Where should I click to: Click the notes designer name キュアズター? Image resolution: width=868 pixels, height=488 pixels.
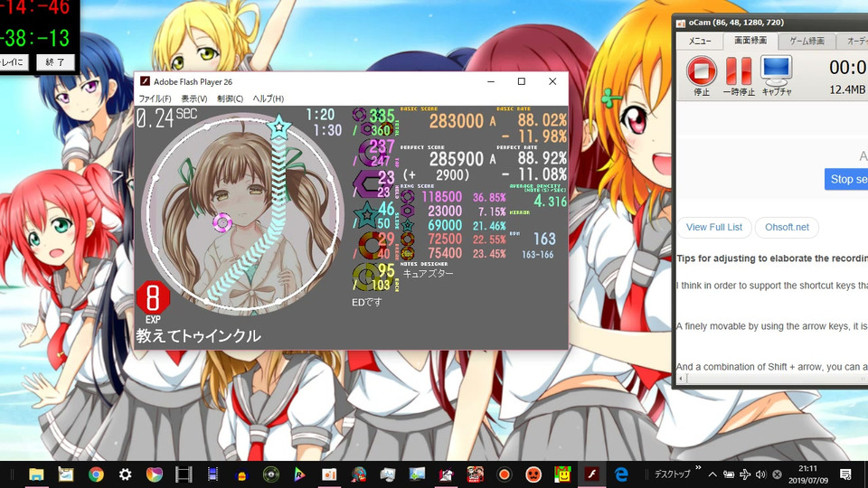pyautogui.click(x=428, y=273)
